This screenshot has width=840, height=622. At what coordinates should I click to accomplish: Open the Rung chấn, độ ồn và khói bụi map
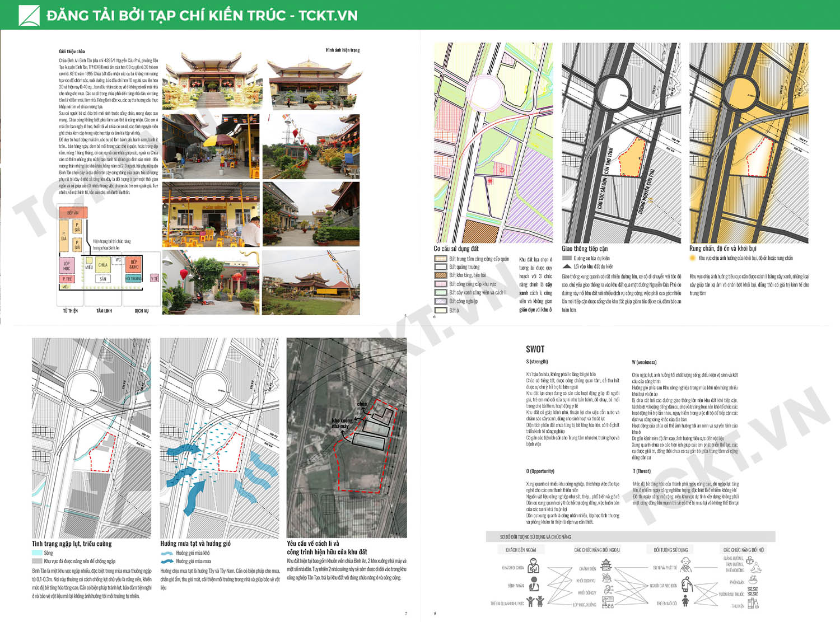[749, 143]
